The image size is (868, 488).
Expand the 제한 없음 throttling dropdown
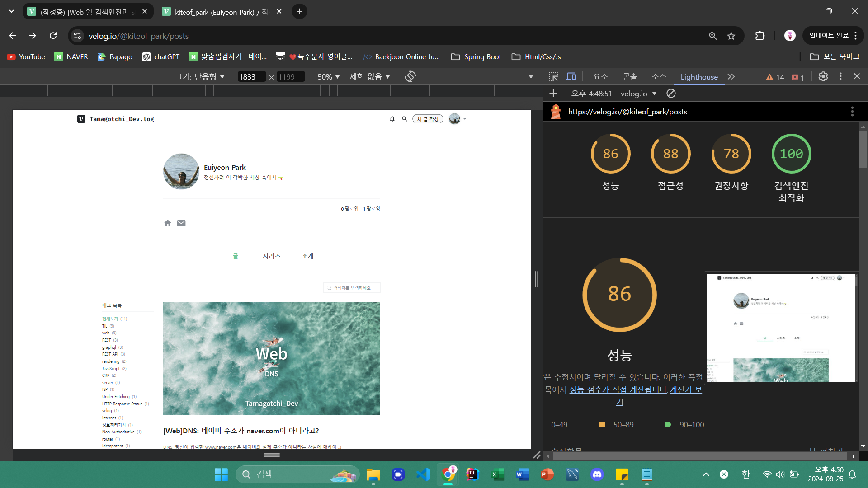370,77
